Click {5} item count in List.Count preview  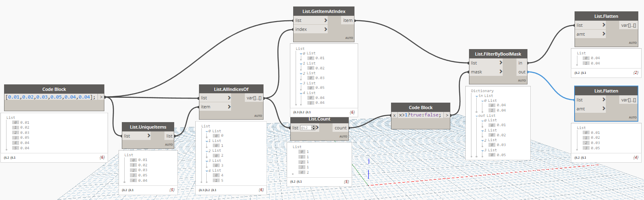(346, 182)
